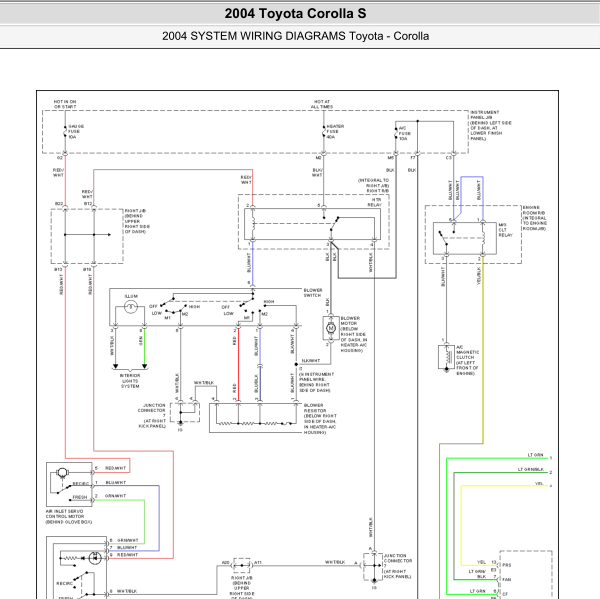This screenshot has height=599, width=600.
Task: Select the A/C MAGNETIC CLUTCH description text
Action: (467, 360)
